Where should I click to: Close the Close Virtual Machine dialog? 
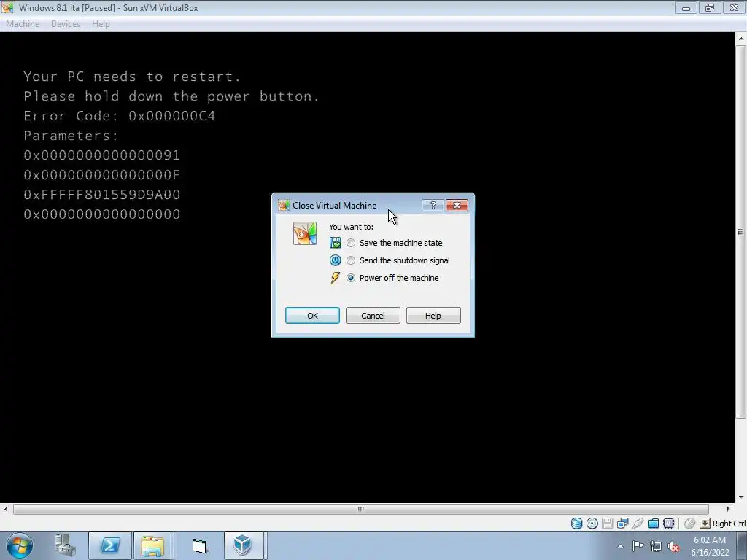pos(457,205)
